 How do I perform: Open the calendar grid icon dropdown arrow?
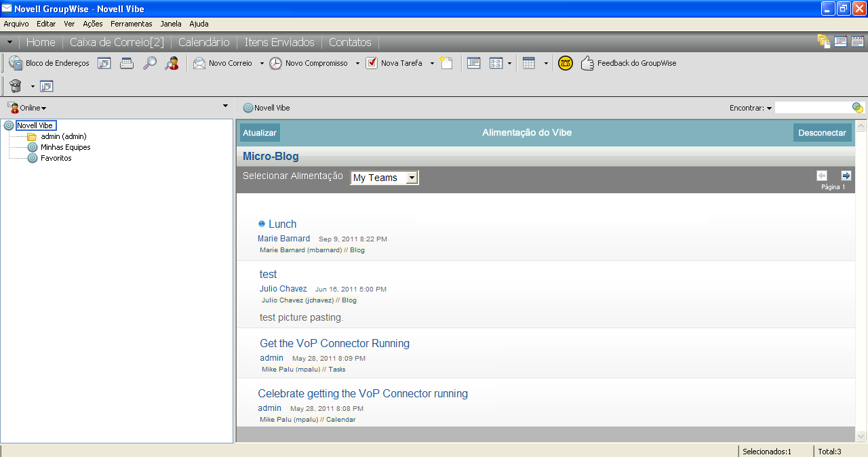click(x=546, y=63)
